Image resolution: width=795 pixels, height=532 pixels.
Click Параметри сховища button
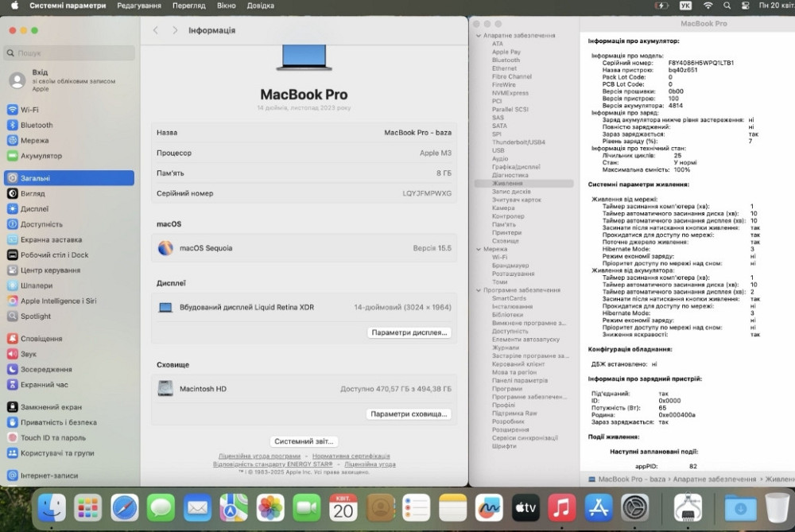409,414
